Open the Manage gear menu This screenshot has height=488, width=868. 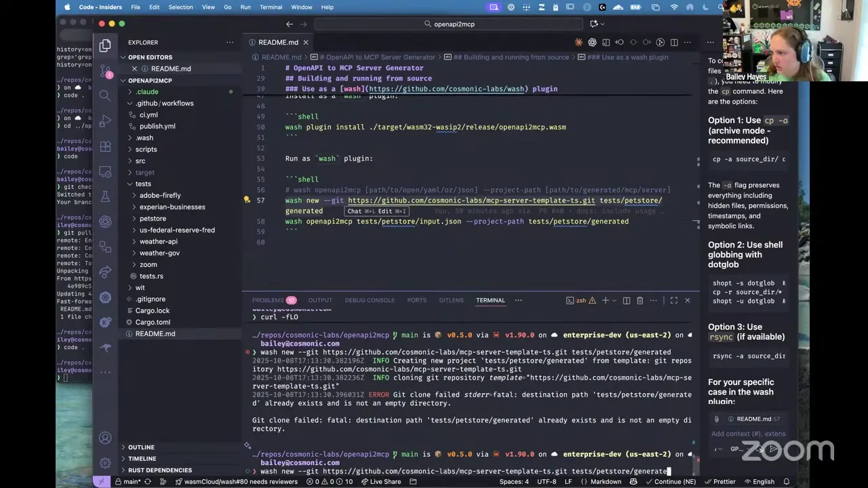point(105,464)
